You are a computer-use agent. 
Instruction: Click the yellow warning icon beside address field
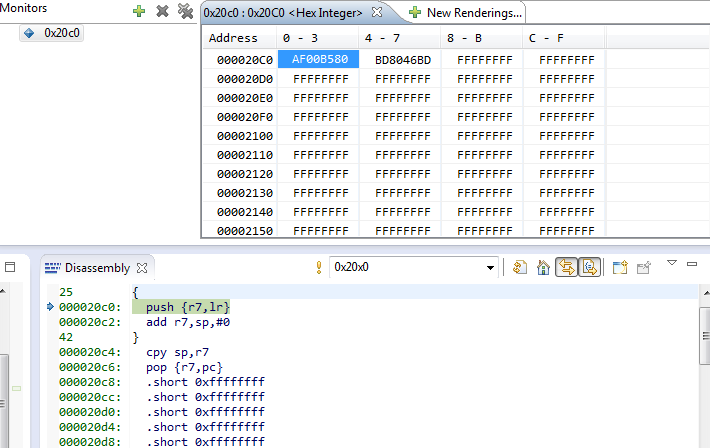tap(319, 267)
